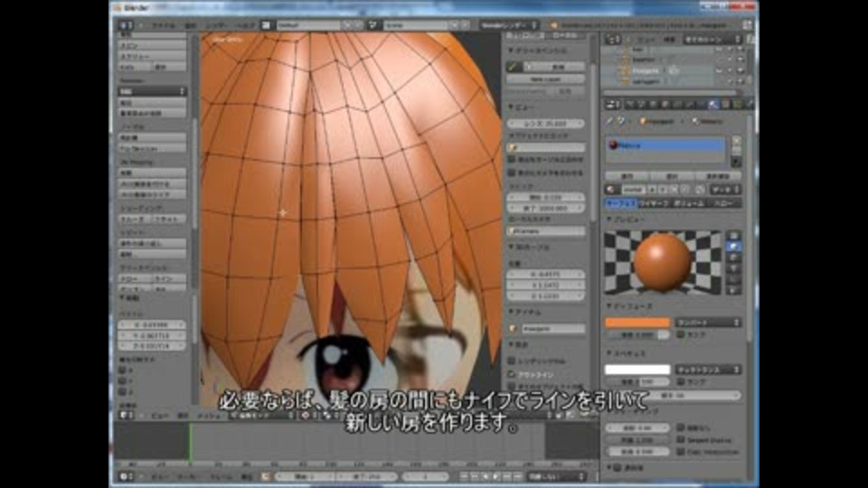The width and height of the screenshot is (868, 488).
Task: Enable specular ramp checkbox
Action: click(x=680, y=381)
